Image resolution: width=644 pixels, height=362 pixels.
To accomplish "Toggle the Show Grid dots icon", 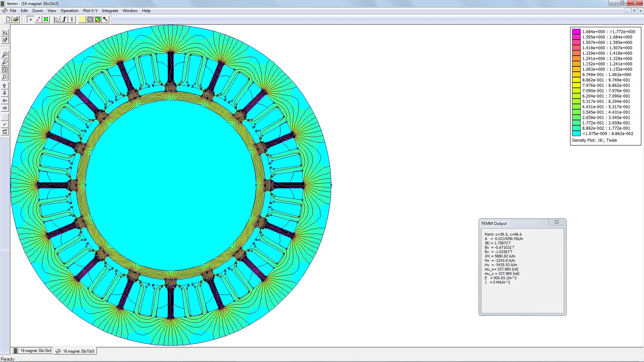I will (x=5, y=117).
